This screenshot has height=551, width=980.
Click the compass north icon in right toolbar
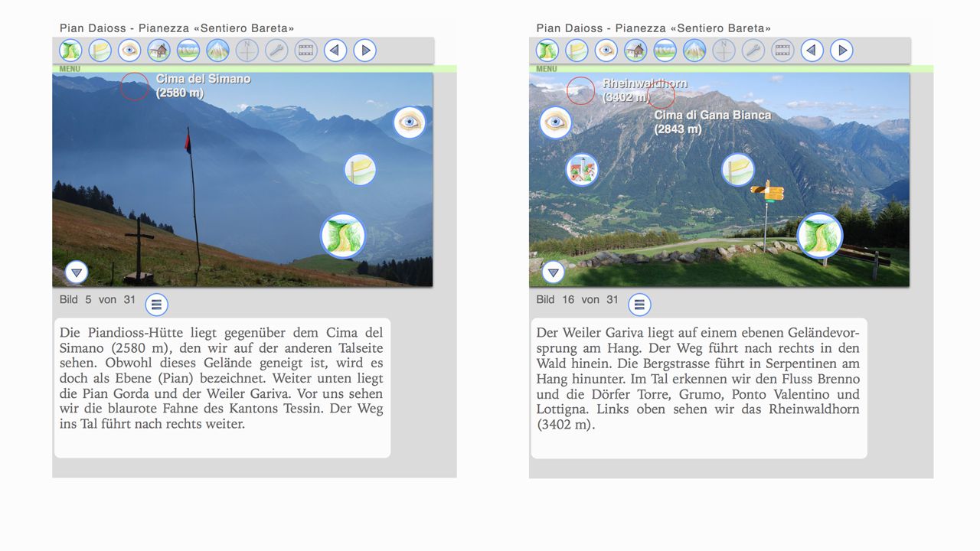724,51
